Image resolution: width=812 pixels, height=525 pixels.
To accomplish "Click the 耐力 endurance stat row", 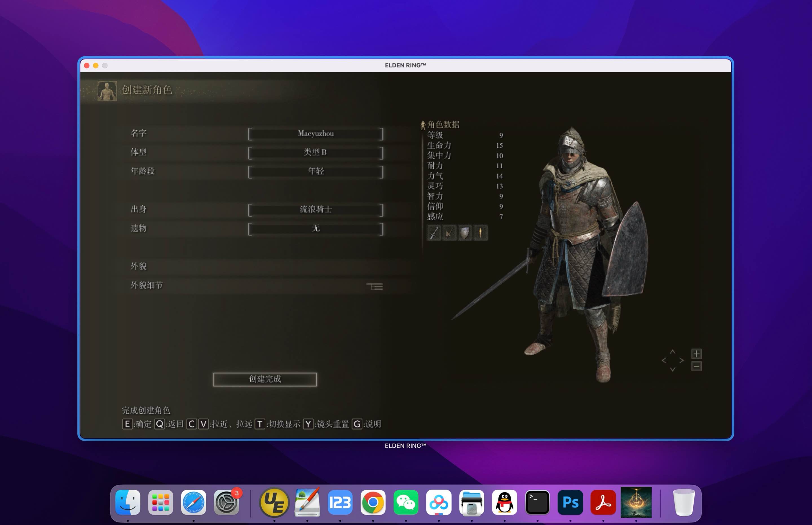I will [465, 166].
